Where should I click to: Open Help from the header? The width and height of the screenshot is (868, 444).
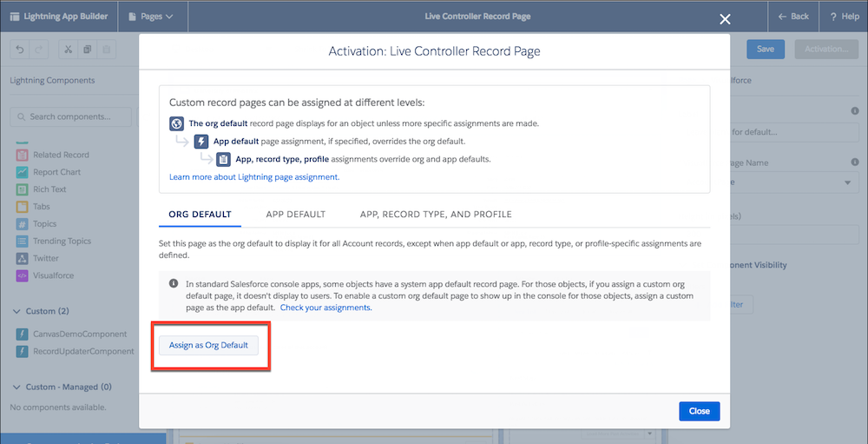844,17
